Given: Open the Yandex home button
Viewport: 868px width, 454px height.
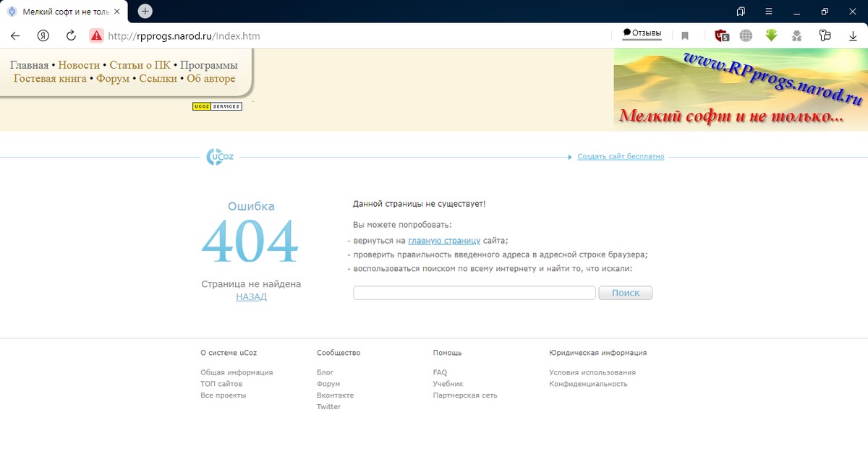Looking at the screenshot, I should coord(43,35).
